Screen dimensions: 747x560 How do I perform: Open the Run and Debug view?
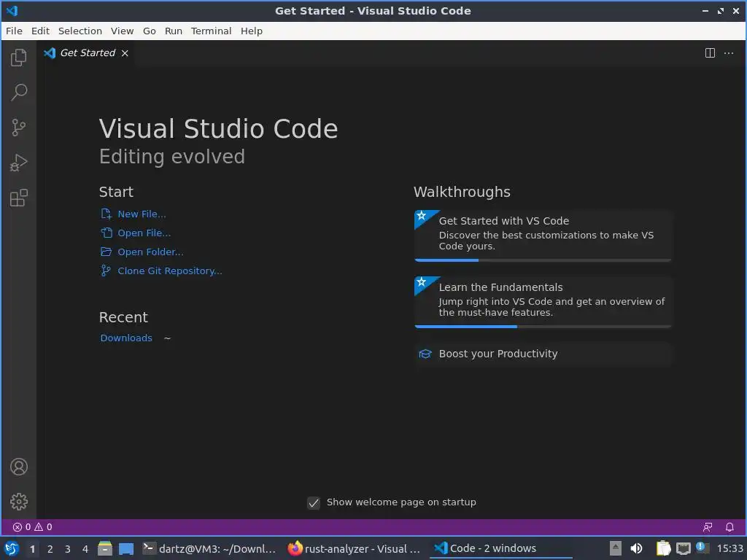18,163
